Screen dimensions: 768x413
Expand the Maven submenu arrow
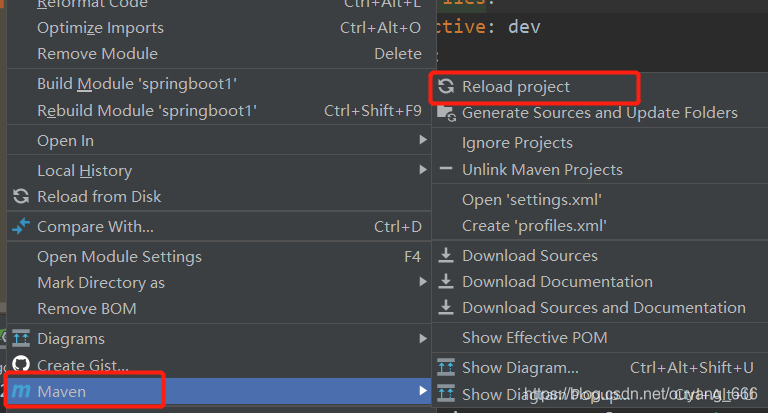click(x=423, y=391)
